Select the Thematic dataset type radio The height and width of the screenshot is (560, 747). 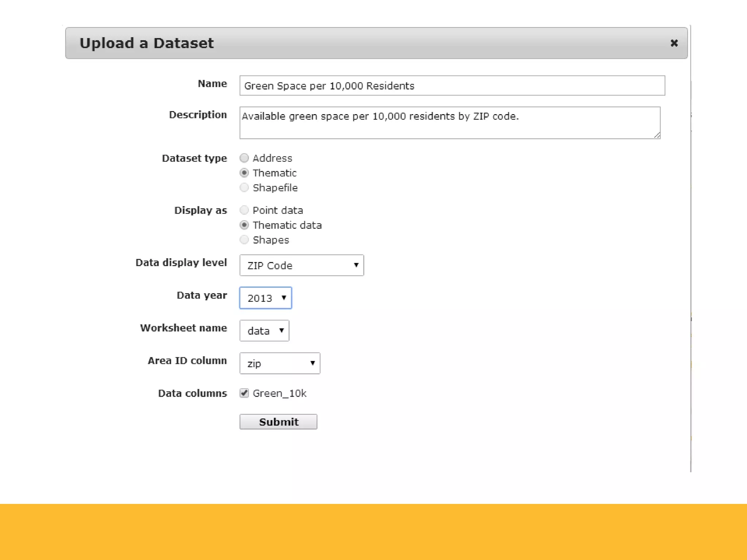pos(244,173)
